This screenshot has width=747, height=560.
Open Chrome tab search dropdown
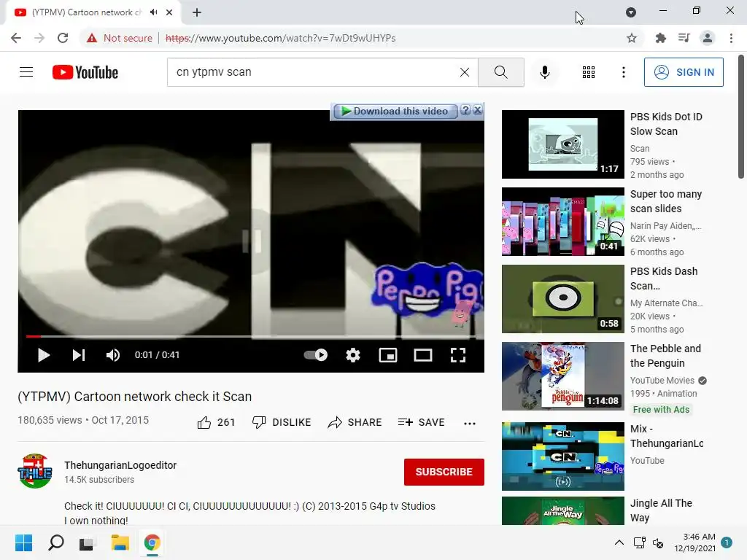point(631,12)
